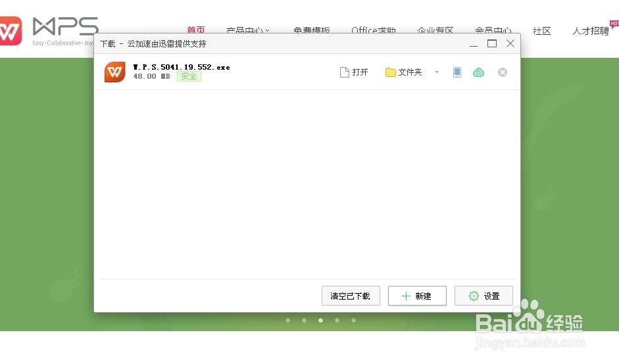
Task: Close the download manager window
Action: coord(510,44)
